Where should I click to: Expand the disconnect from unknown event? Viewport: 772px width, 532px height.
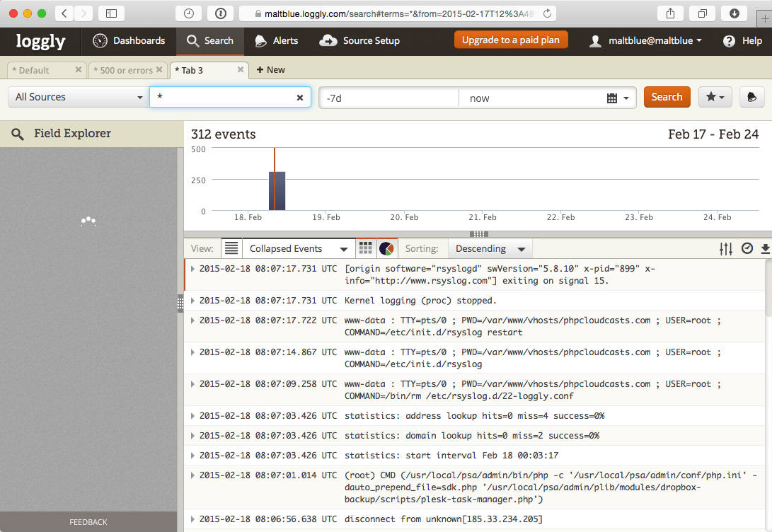192,519
